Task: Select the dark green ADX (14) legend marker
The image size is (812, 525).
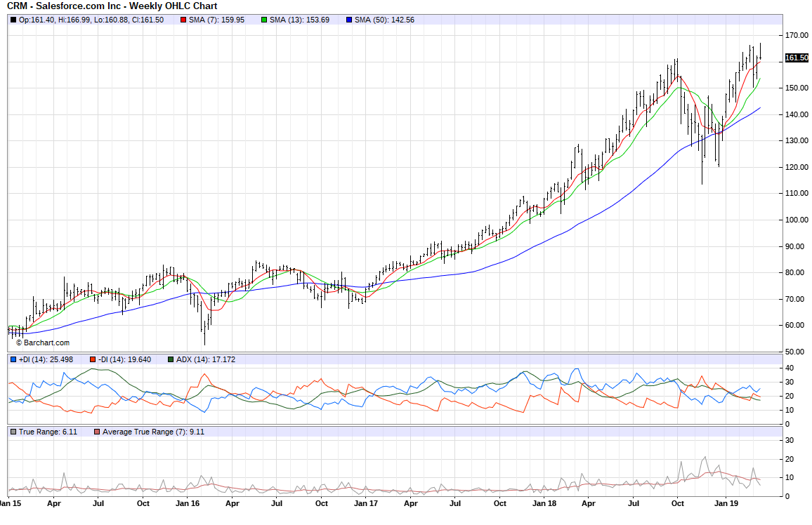Action: click(x=171, y=359)
